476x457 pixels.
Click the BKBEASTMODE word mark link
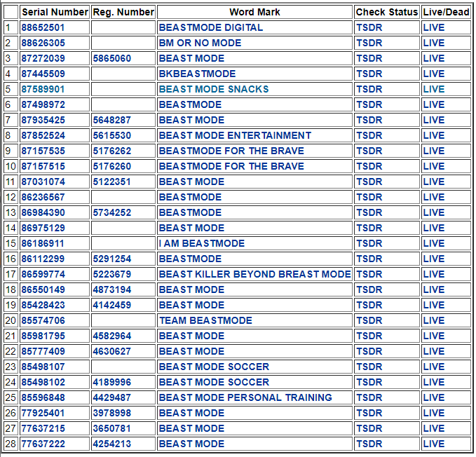pyautogui.click(x=197, y=74)
